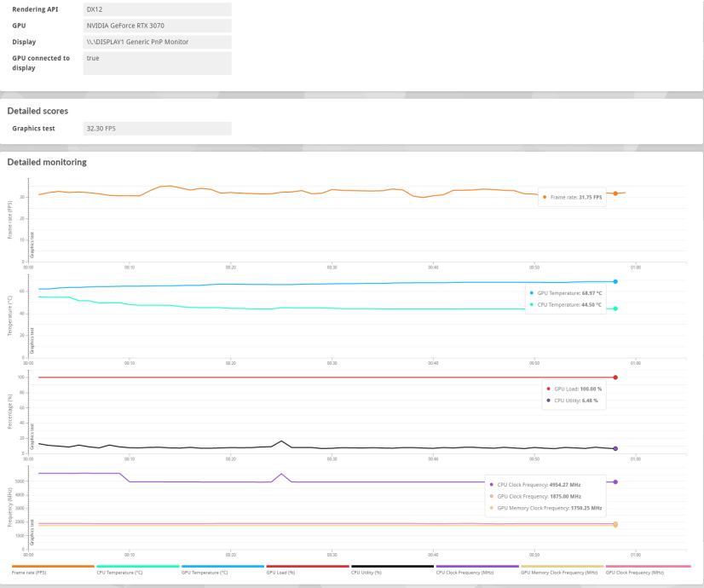Select the purple CPU clock frequency end marker
The height and width of the screenshot is (588, 704).
[x=615, y=481]
